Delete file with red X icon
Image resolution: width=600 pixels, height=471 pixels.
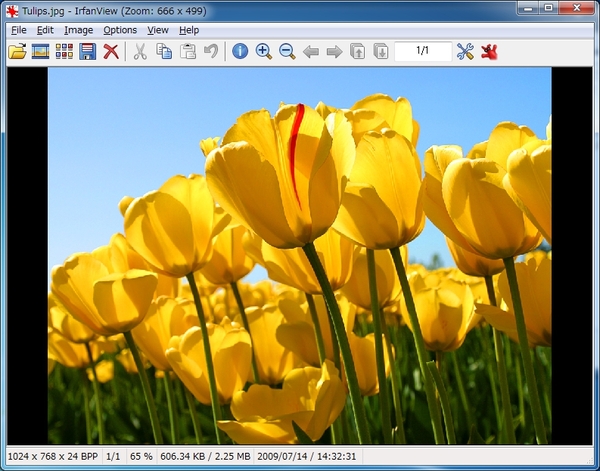tap(111, 51)
